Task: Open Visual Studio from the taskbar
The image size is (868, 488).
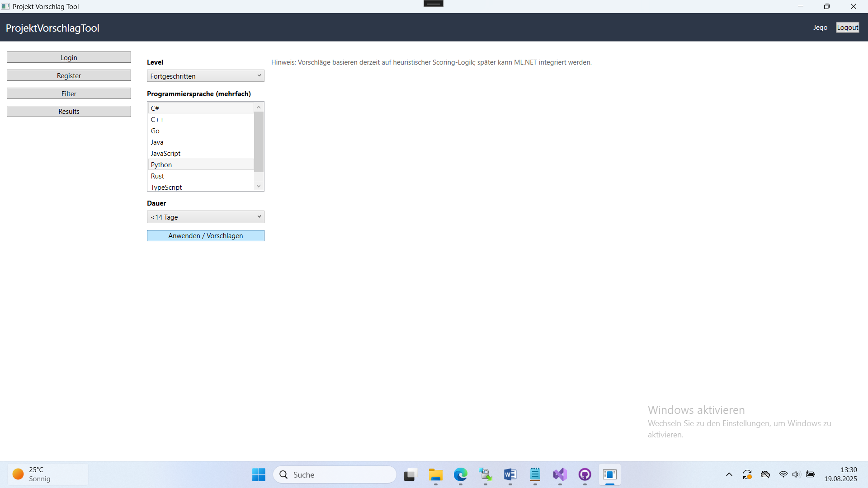Action: (x=559, y=475)
